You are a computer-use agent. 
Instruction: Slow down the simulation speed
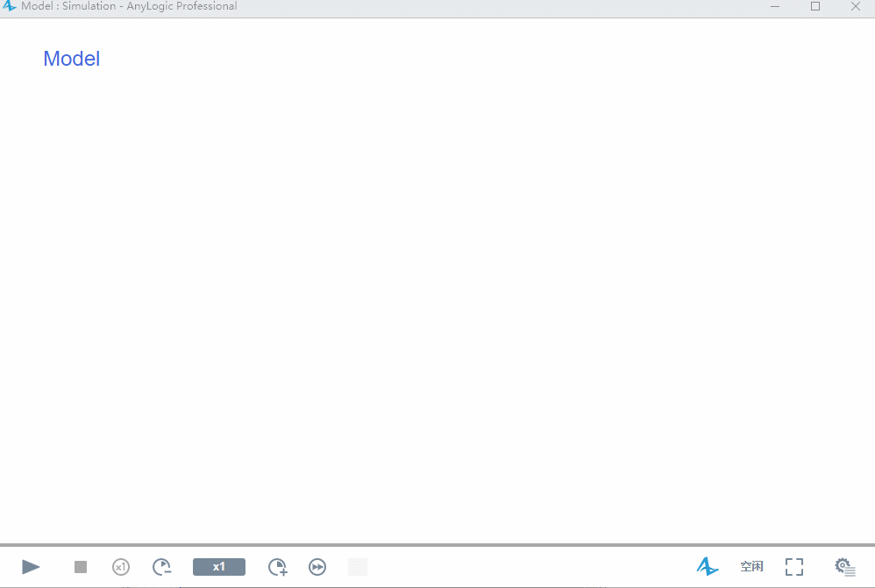[x=162, y=567]
